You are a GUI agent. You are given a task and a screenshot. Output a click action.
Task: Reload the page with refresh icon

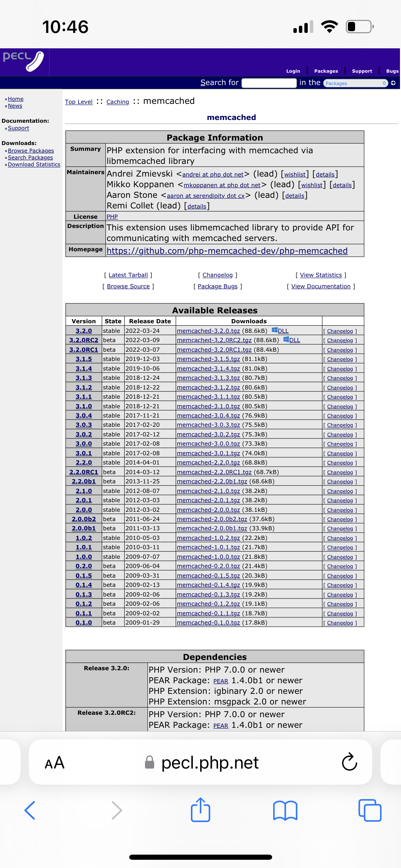[x=349, y=762]
